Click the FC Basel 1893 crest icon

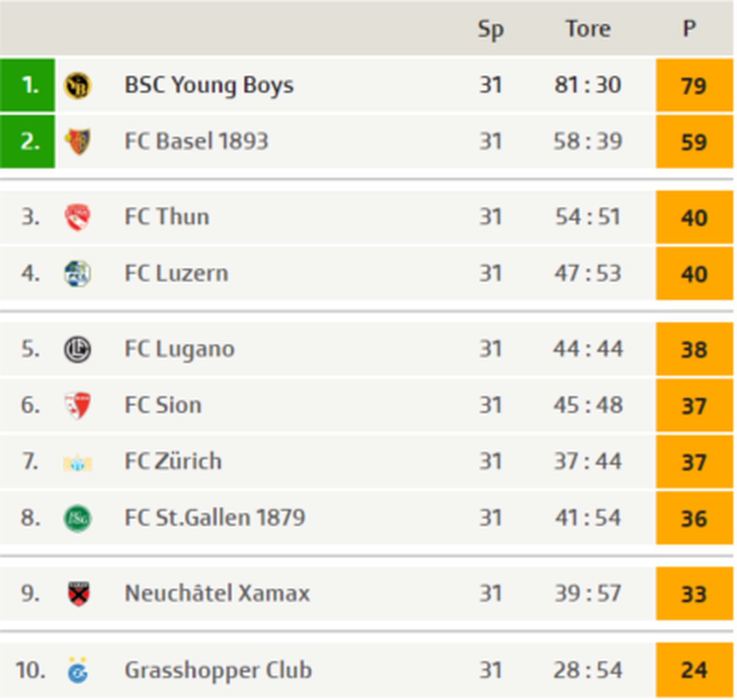[x=77, y=142]
